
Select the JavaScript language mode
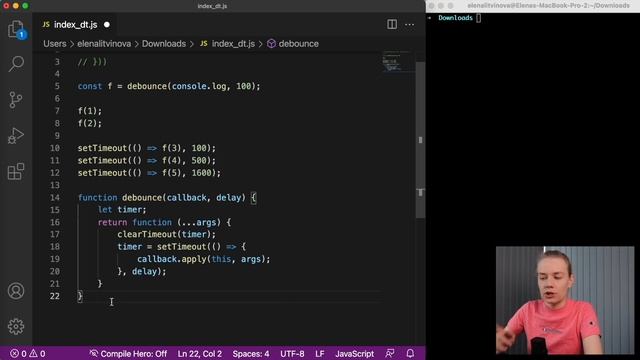pos(354,353)
